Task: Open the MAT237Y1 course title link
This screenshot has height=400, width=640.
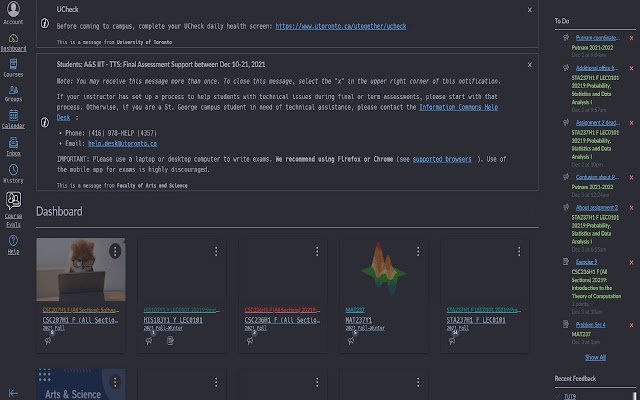Action: pyautogui.click(x=358, y=320)
